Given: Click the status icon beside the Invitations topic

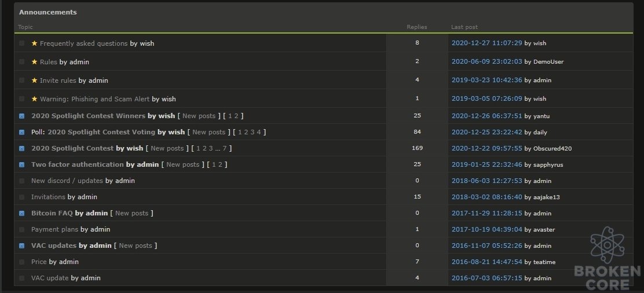Looking at the screenshot, I should (22, 197).
